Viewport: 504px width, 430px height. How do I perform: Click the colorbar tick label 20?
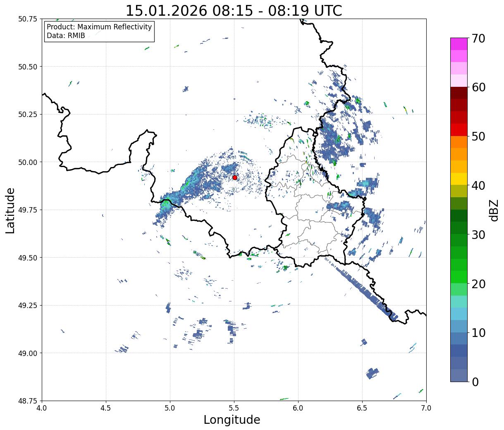478,284
